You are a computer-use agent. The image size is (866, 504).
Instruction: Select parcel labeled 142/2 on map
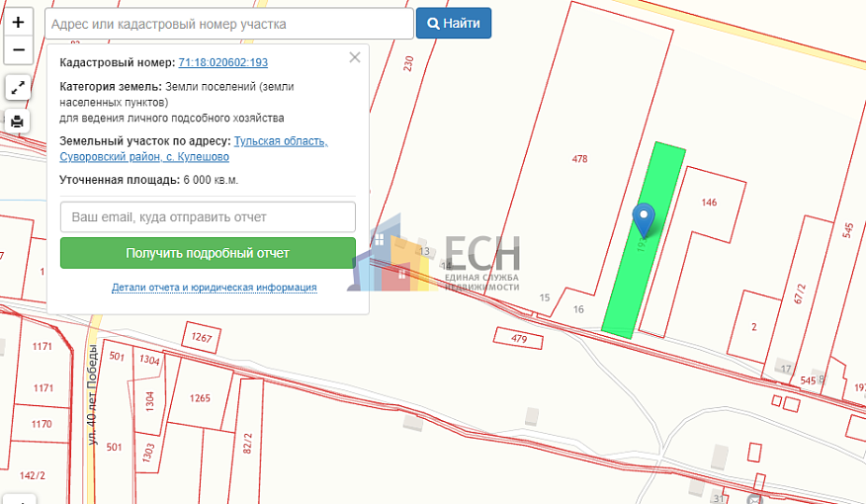click(32, 475)
